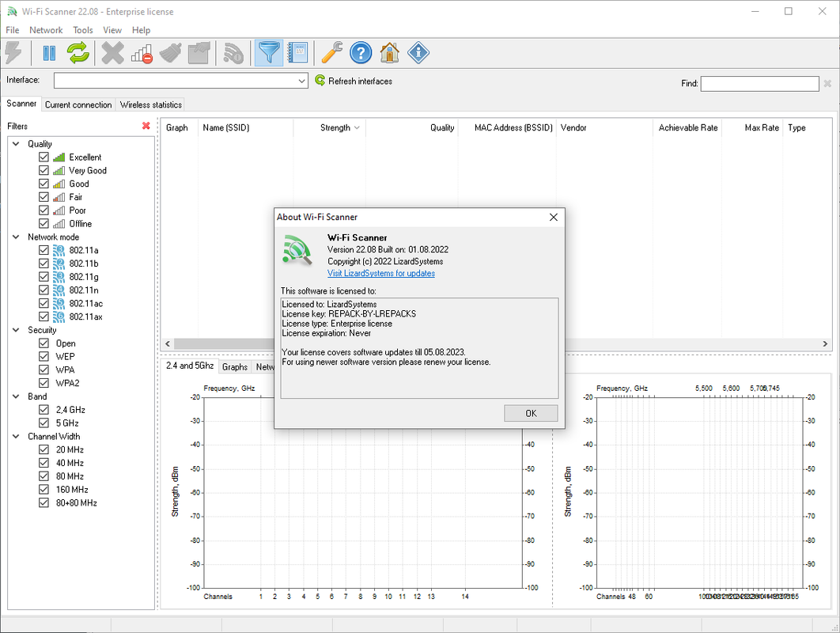The width and height of the screenshot is (840, 633).
Task: Collapse the Network mode filter group
Action: point(16,237)
